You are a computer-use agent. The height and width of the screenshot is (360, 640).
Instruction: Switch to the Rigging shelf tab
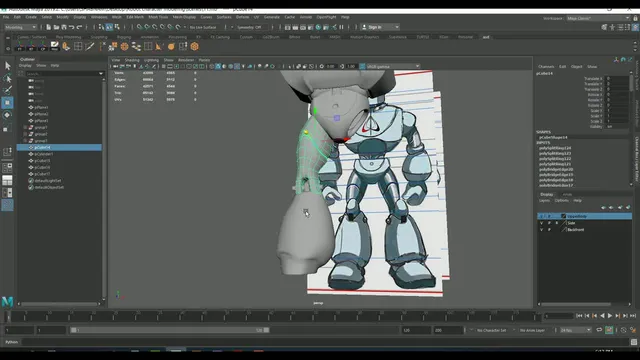click(124, 37)
